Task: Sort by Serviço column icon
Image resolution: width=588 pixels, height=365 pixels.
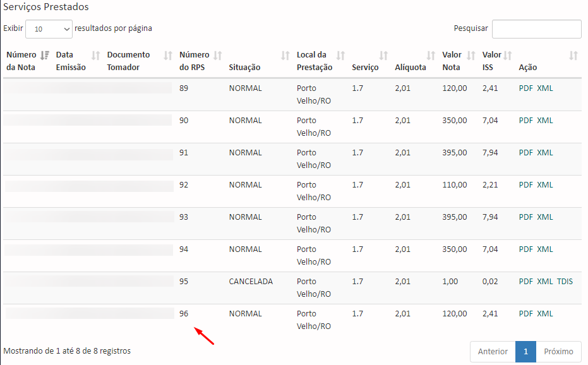Action: pyautogui.click(x=383, y=56)
